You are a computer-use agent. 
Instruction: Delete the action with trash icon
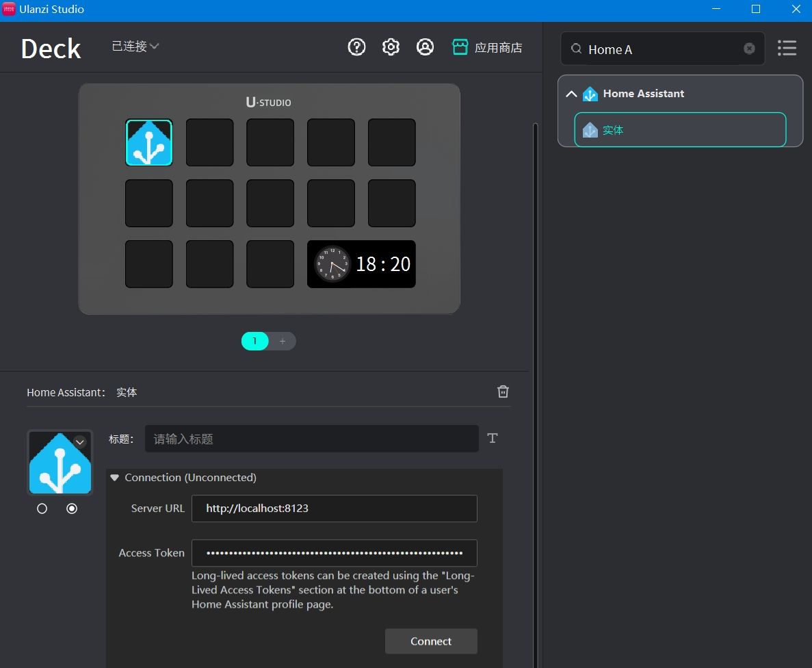503,391
